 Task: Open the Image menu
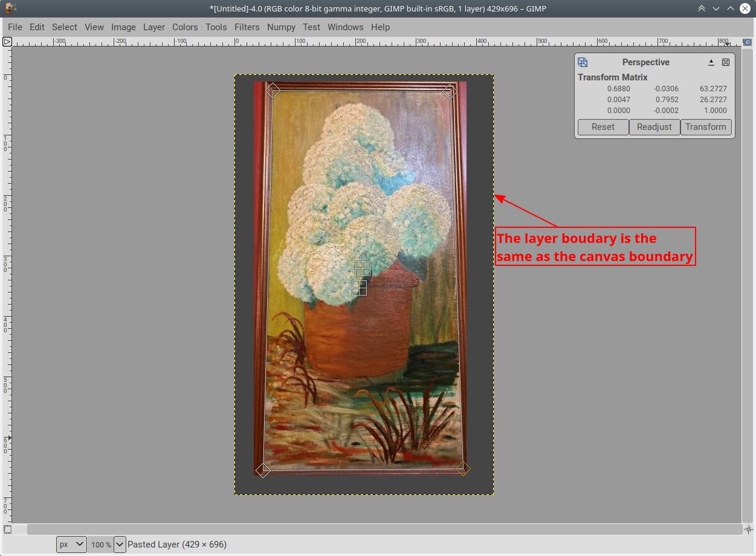click(123, 27)
